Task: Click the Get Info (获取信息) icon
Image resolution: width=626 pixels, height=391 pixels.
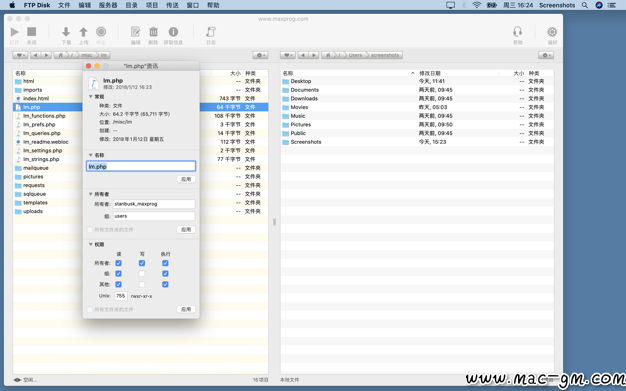Action: point(173,32)
